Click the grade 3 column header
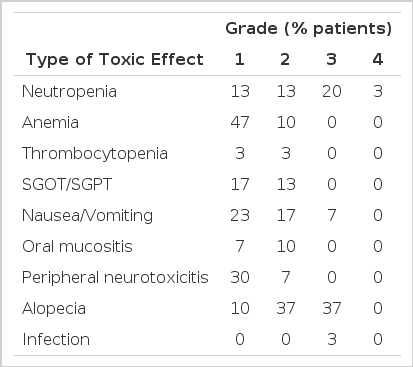 [331, 60]
